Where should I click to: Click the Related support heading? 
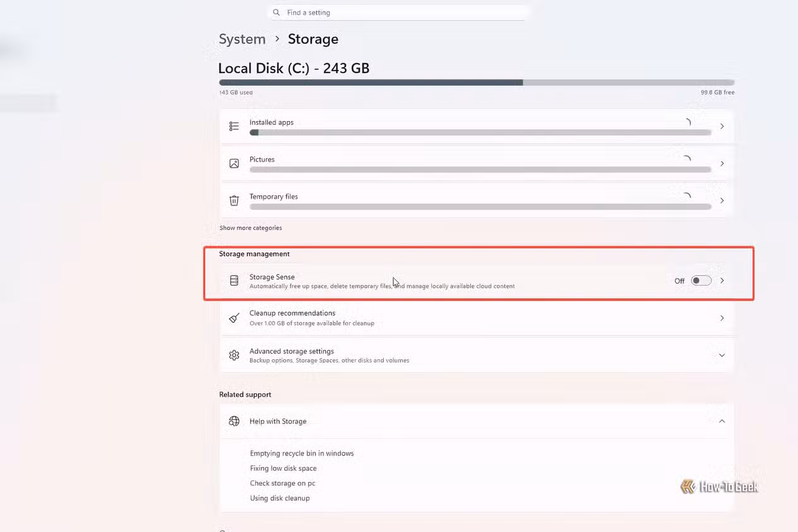245,395
